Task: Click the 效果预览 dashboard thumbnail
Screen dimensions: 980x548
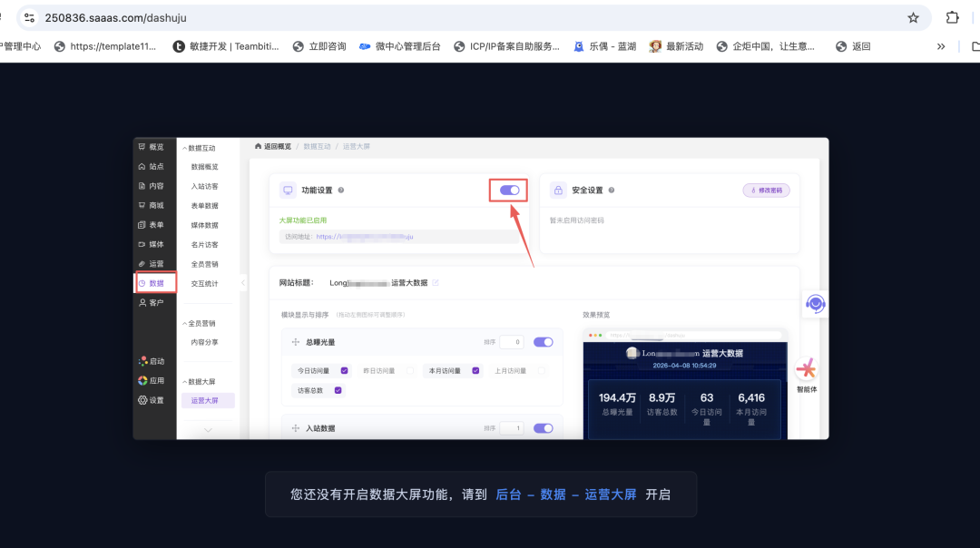Action: 685,385
